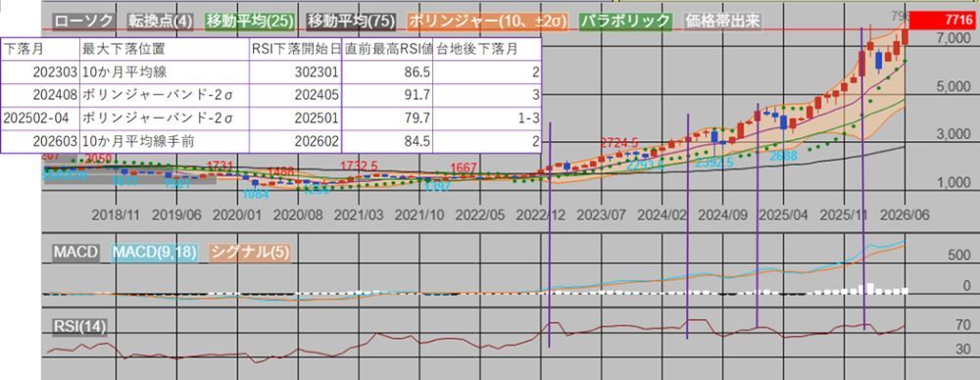Click the 202502-04 cell in the table

pyautogui.click(x=40, y=119)
